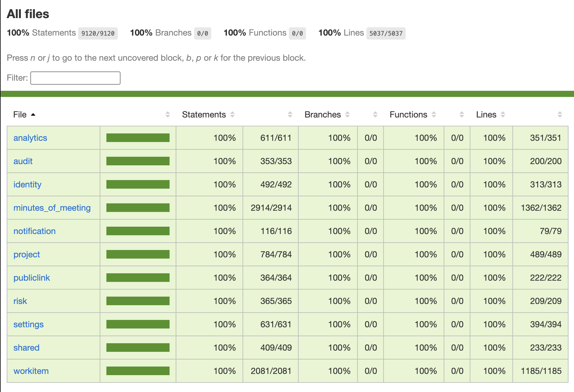Image resolution: width=574 pixels, height=392 pixels.
Task: Open the notification folder link
Action: tap(35, 231)
